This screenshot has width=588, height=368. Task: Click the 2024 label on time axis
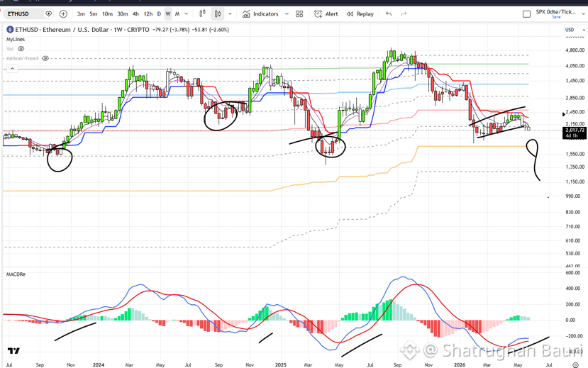[x=99, y=364]
